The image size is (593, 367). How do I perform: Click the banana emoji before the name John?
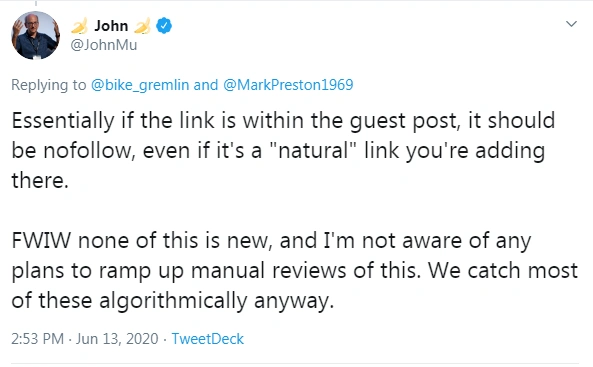point(79,26)
